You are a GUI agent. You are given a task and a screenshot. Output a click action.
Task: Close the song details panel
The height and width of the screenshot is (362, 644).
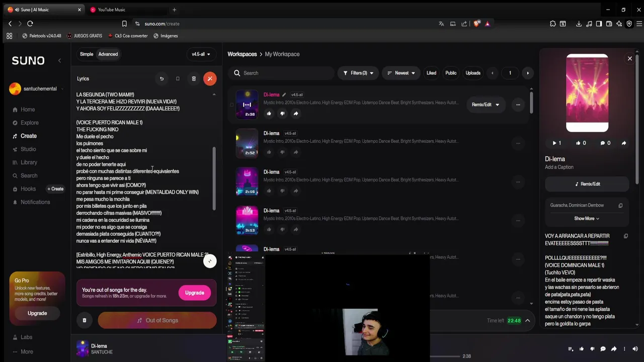[629, 59]
